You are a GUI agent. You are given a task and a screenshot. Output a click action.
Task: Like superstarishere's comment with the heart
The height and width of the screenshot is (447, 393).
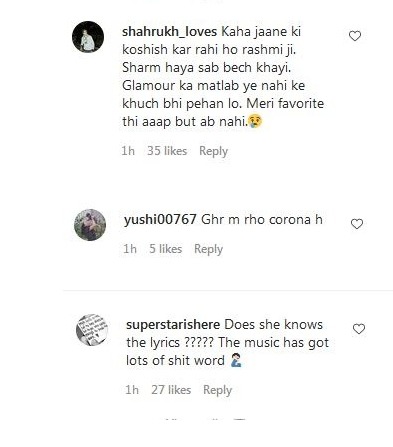pyautogui.click(x=359, y=329)
